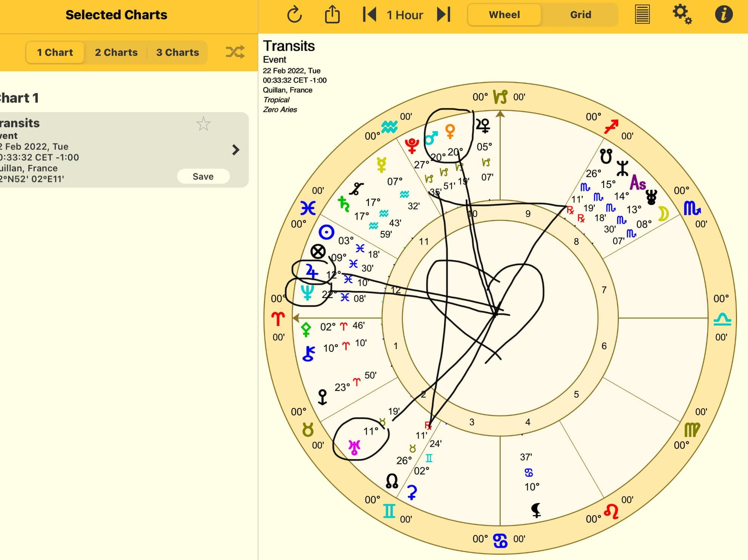Switch to Grid view

pos(580,15)
